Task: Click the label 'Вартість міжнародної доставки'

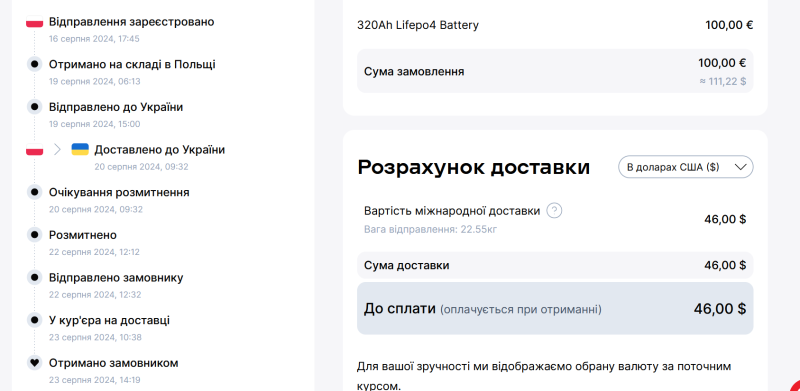Action: [x=452, y=211]
